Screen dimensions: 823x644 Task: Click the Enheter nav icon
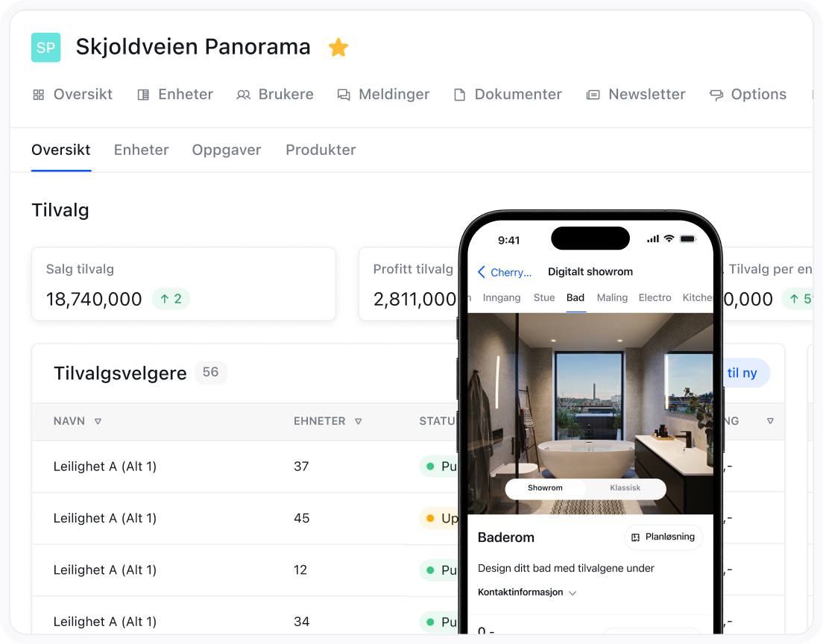[x=143, y=95]
